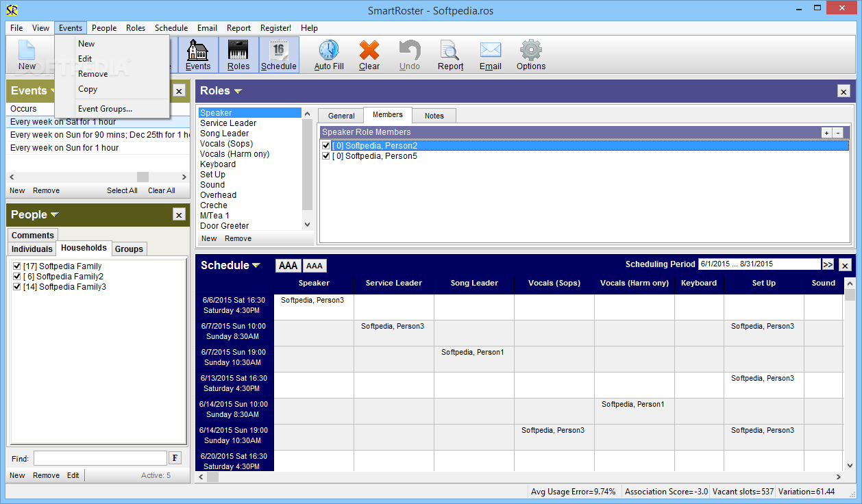Click Clear All in Events panel
This screenshot has height=504, width=862.
point(162,190)
